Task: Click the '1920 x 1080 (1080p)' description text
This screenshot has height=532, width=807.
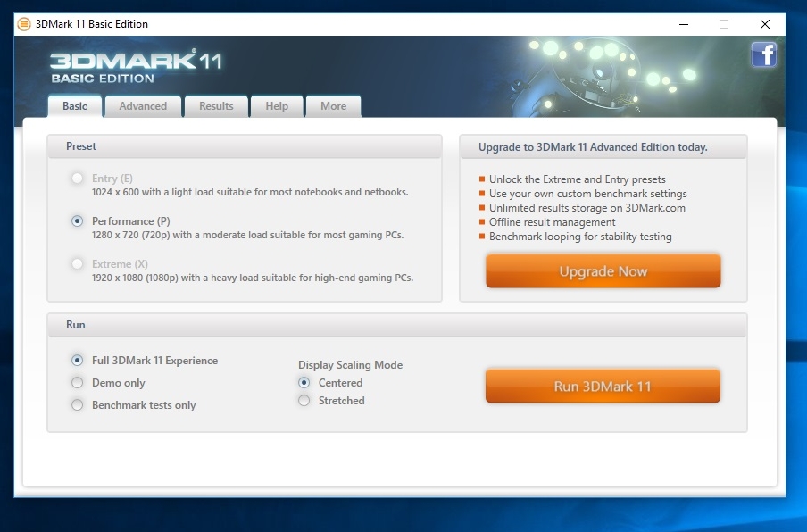Action: pyautogui.click(x=253, y=278)
